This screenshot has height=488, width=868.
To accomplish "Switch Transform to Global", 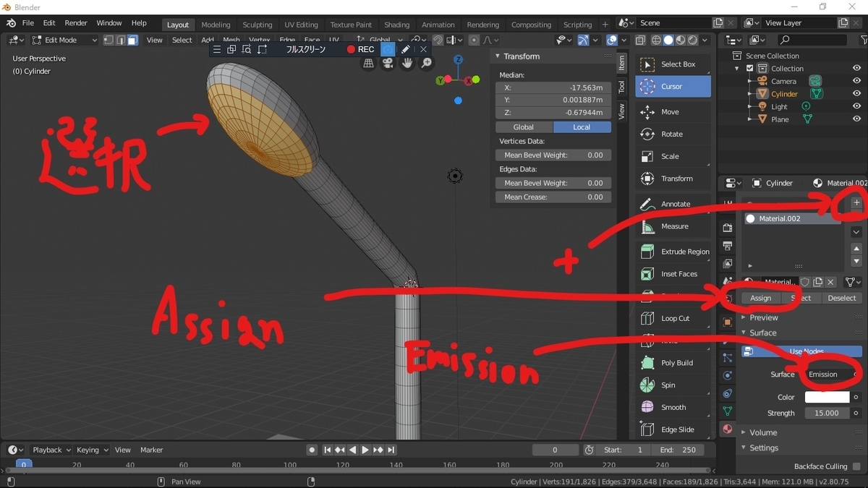I will point(523,127).
